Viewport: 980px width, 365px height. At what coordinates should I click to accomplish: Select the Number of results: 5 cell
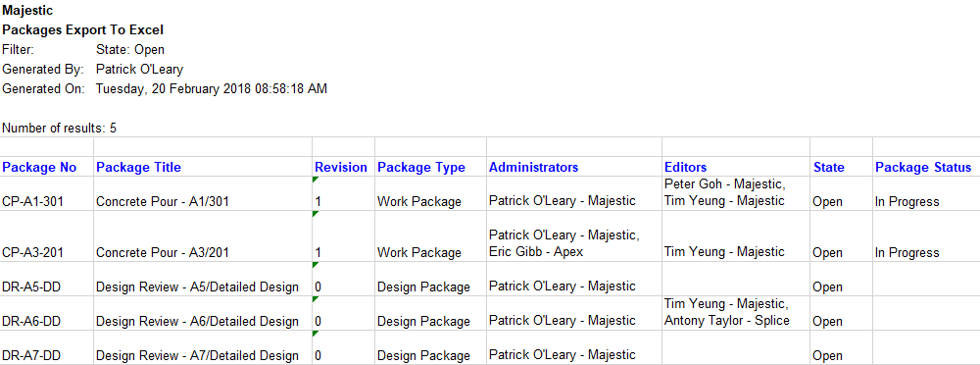pyautogui.click(x=60, y=129)
